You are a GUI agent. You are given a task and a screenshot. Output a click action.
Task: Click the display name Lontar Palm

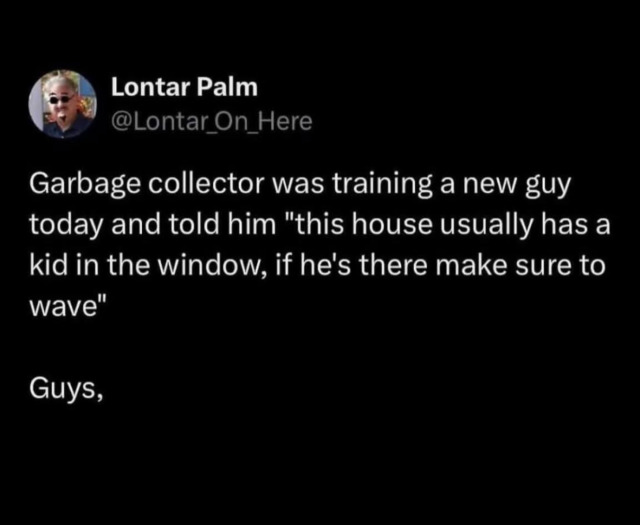click(184, 87)
